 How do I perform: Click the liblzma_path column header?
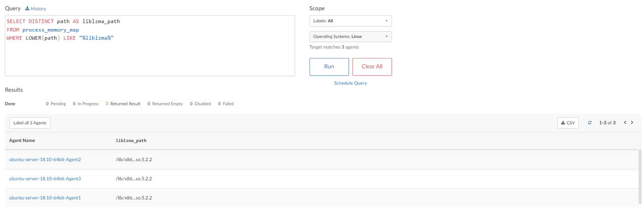pos(131,141)
